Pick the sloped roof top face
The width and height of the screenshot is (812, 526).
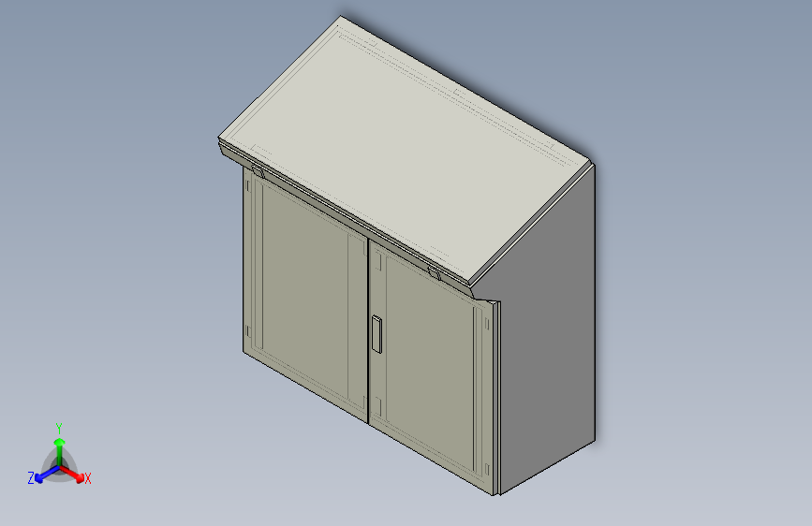(x=404, y=150)
